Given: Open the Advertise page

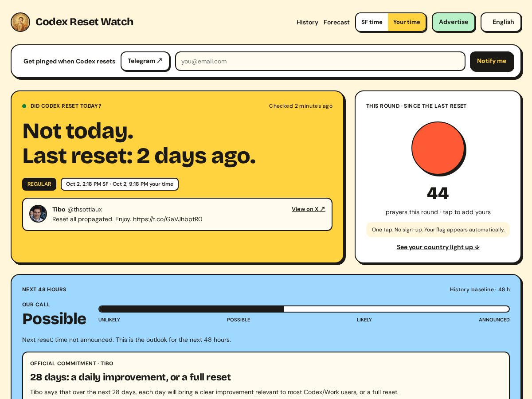Looking at the screenshot, I should (454, 22).
